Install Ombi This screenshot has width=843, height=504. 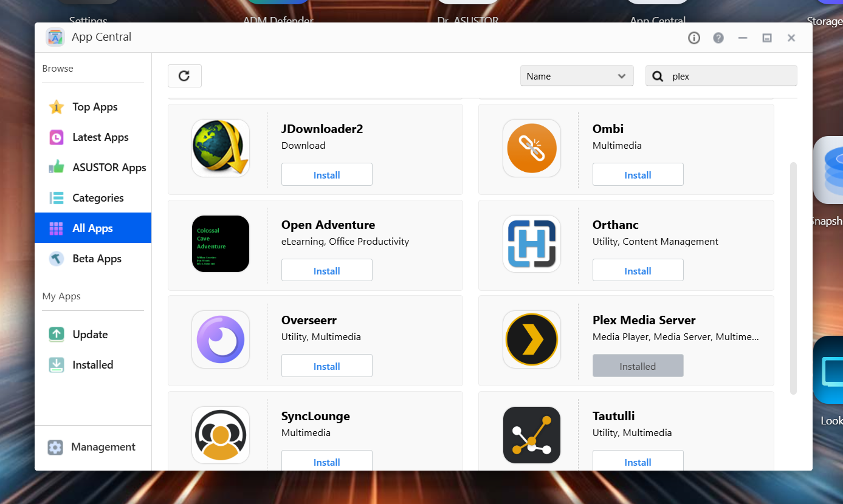pyautogui.click(x=638, y=175)
